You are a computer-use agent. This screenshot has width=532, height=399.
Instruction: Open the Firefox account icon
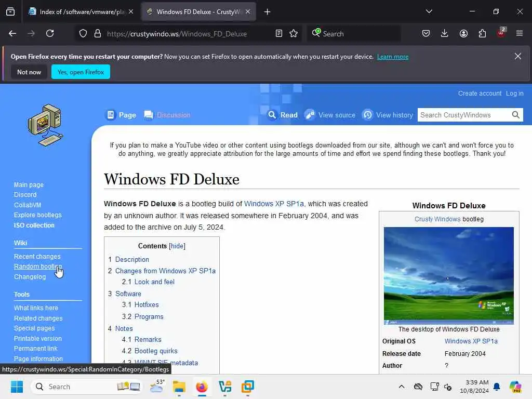pyautogui.click(x=463, y=33)
